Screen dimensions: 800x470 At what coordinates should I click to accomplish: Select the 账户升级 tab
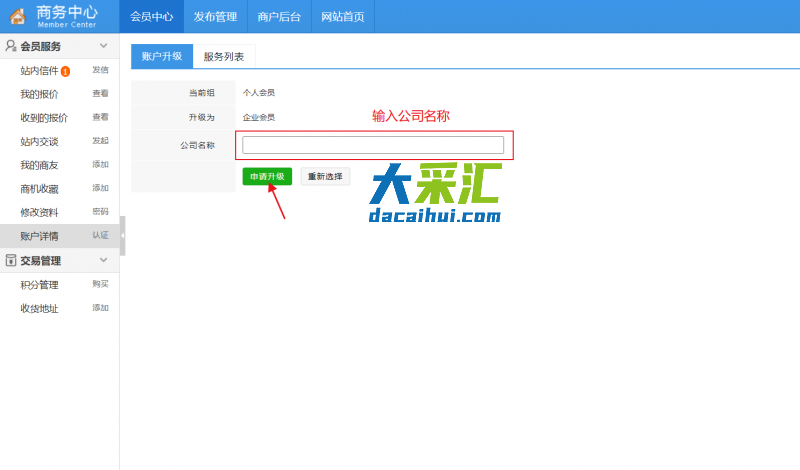[162, 56]
